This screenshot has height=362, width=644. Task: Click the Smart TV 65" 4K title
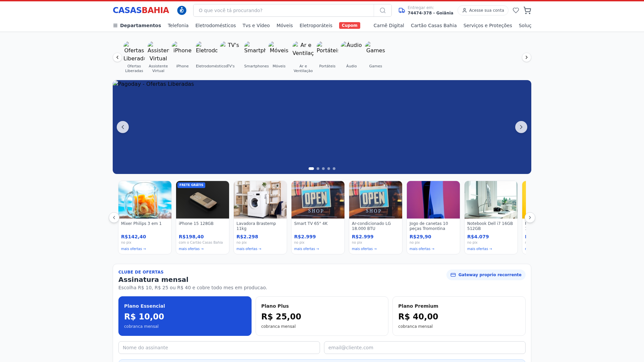click(x=311, y=224)
